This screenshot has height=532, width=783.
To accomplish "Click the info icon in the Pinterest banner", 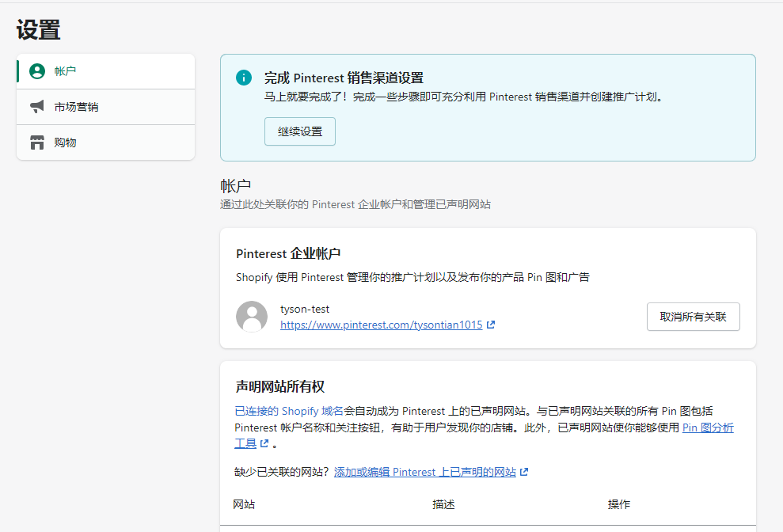I will (244, 78).
